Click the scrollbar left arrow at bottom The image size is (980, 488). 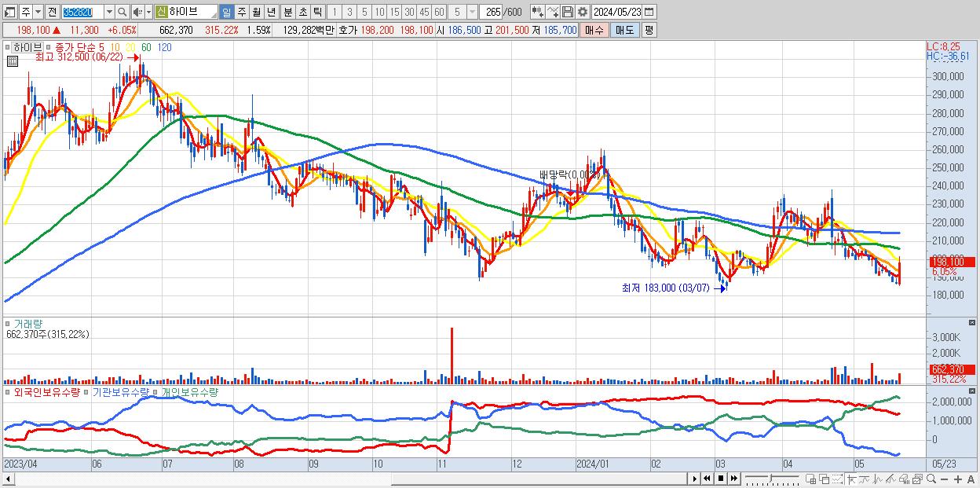(x=9, y=479)
